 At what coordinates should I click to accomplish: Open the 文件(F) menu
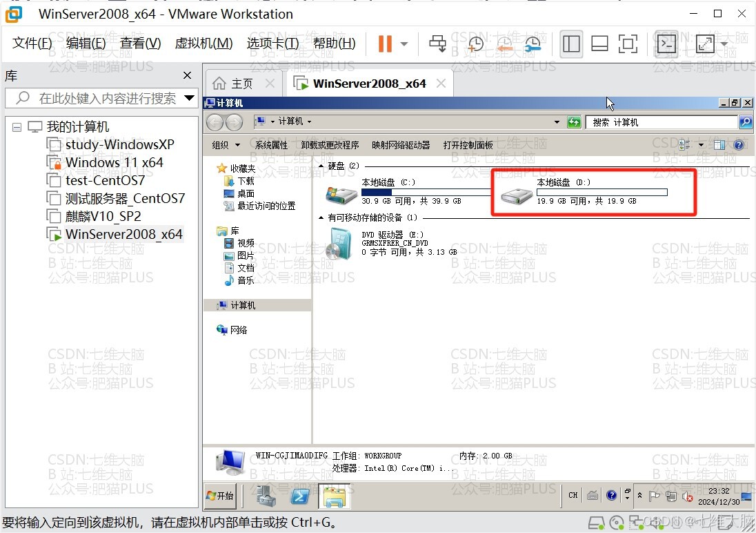pos(32,43)
